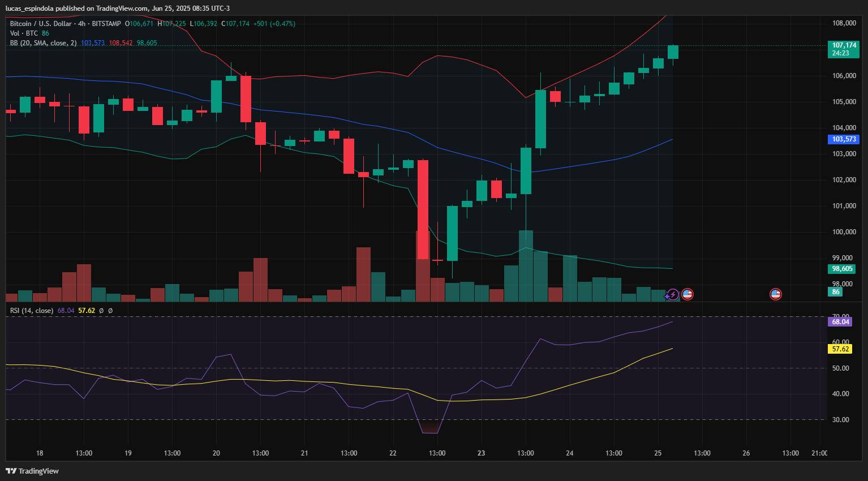This screenshot has height=481, width=868.
Task: Open the far-right US flag economic event marker
Action: 775,294
